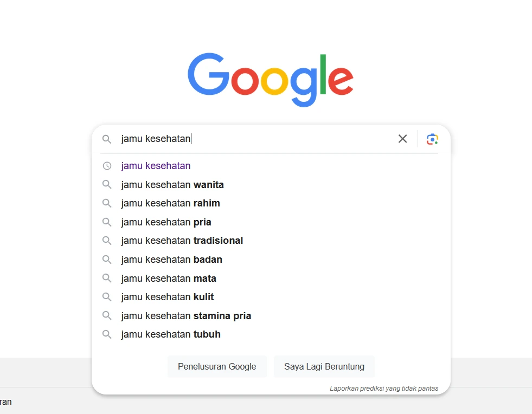Select the visited suggestion 'jamu kesehatan'
Viewport: 532px width, 414px height.
(x=156, y=166)
